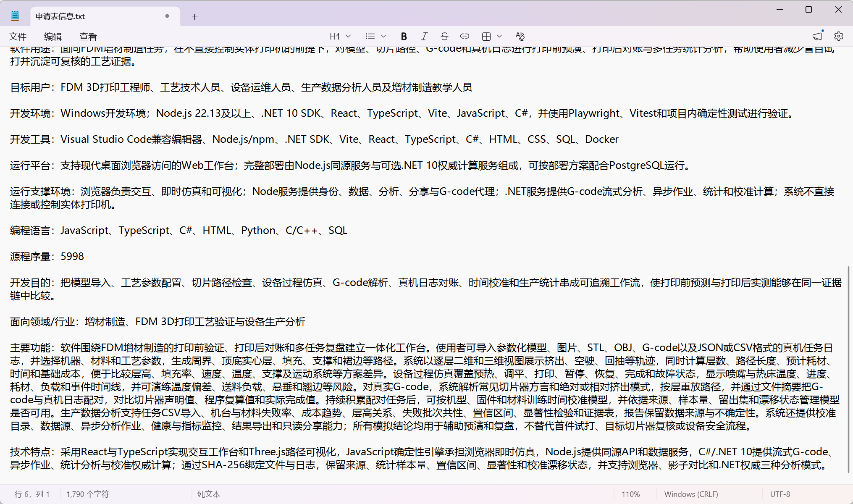Place cursor at 目标用户 line
The image size is (853, 504).
[241, 87]
